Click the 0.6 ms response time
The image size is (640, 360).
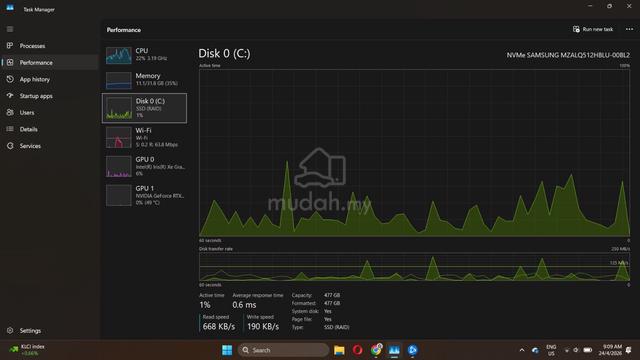[244, 305]
